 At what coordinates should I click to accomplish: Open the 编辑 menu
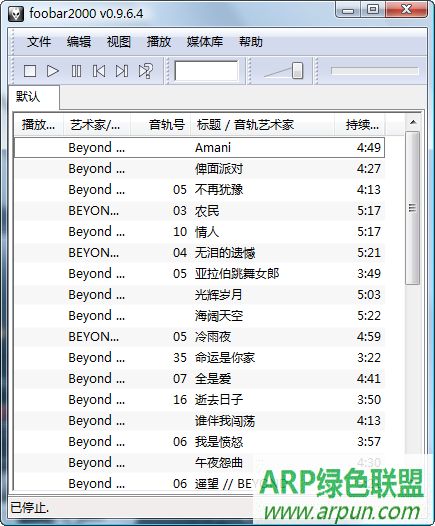pyautogui.click(x=79, y=42)
